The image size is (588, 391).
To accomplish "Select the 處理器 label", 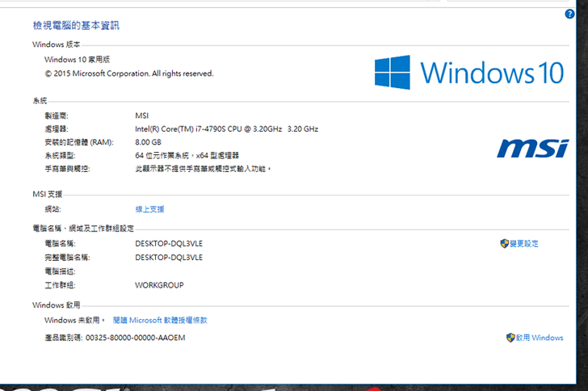I will (x=57, y=129).
